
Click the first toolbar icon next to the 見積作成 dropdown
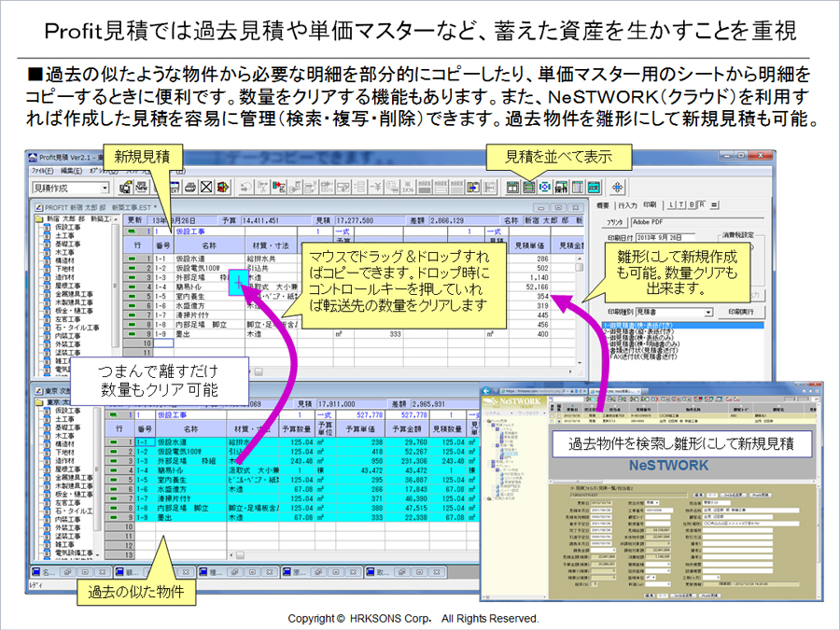coord(126,188)
